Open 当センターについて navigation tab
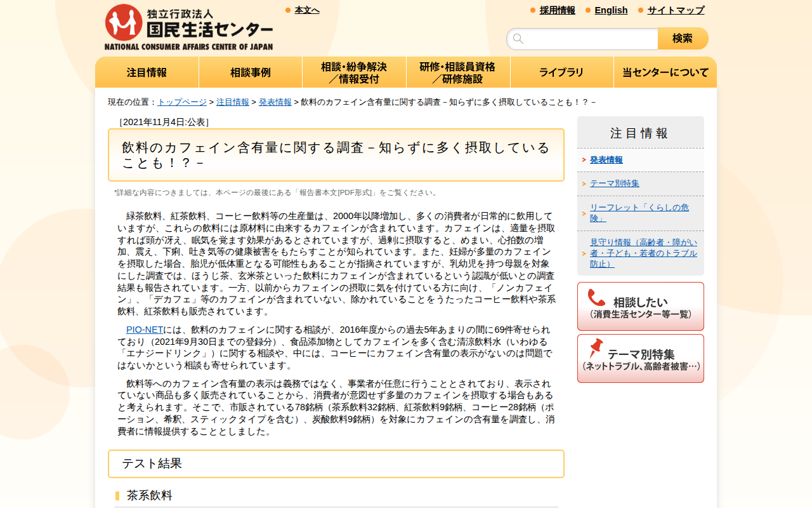 point(665,72)
